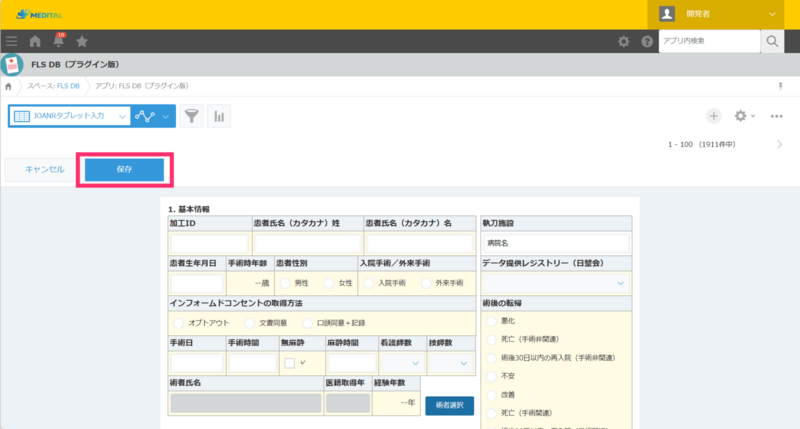Select 不安 outcome radio

[x=491, y=376]
